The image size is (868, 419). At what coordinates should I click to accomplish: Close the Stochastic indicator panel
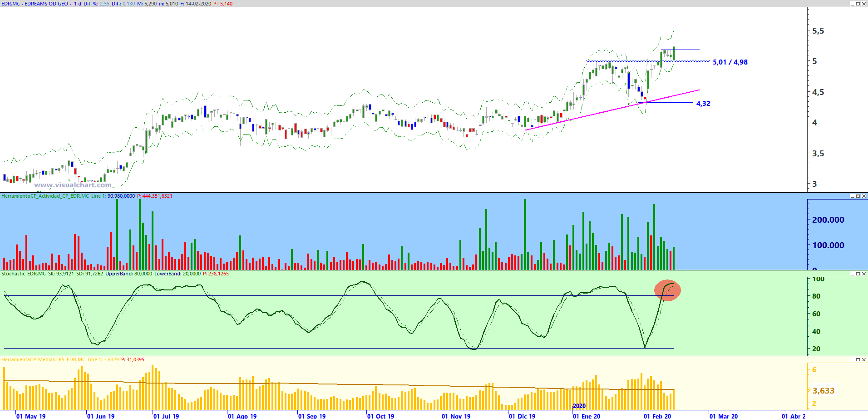pyautogui.click(x=864, y=274)
